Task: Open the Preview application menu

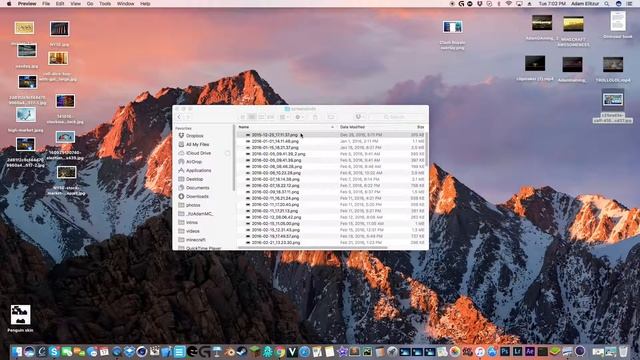Action: coord(27,4)
